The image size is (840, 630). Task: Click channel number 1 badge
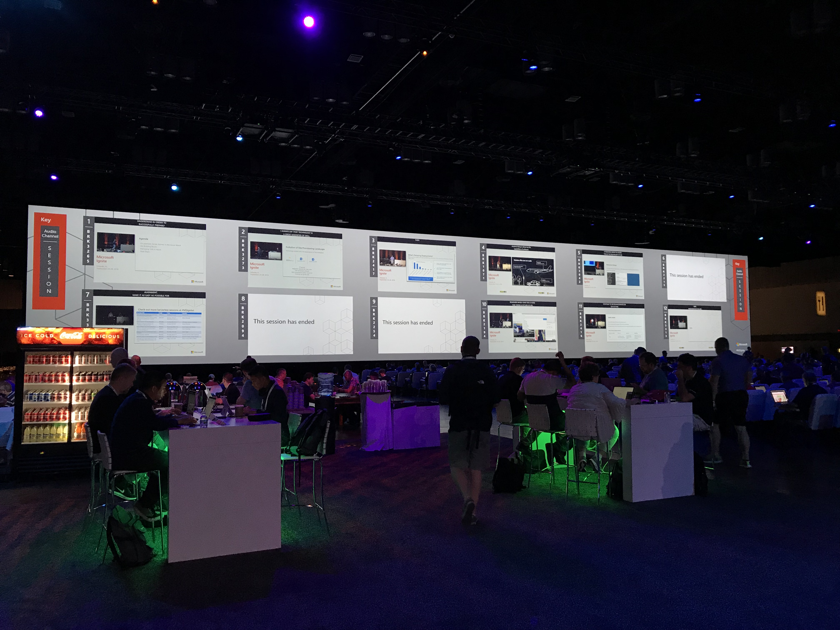pos(89,221)
